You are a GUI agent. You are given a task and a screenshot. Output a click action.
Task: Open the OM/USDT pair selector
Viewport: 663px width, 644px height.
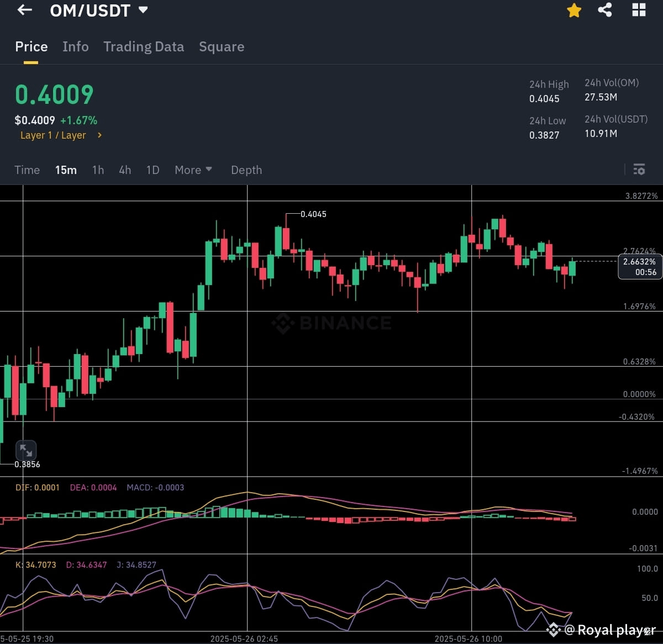(99, 10)
